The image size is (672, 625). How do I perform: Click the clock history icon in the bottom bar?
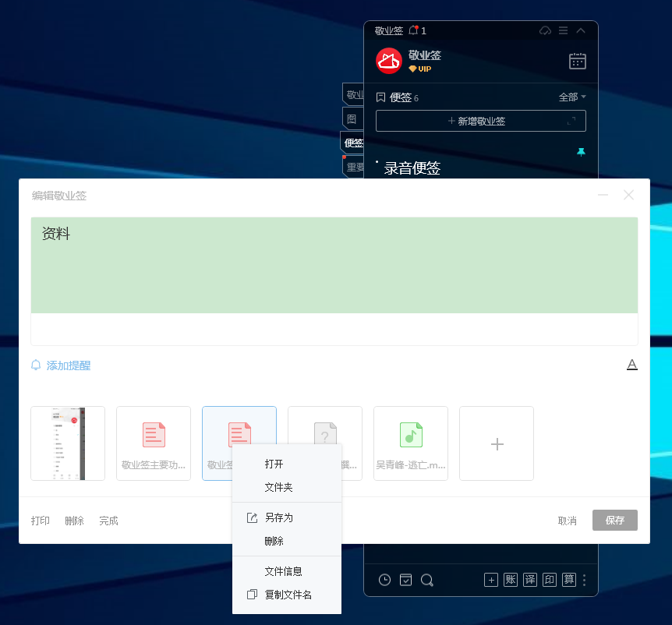coord(384,580)
